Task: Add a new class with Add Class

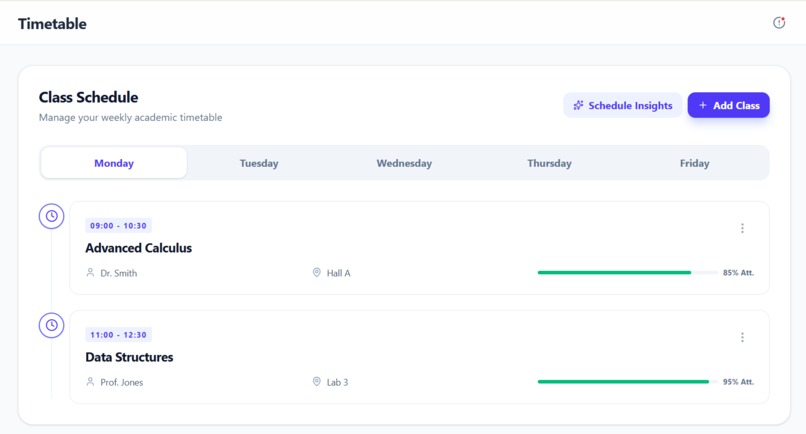Action: coord(728,105)
